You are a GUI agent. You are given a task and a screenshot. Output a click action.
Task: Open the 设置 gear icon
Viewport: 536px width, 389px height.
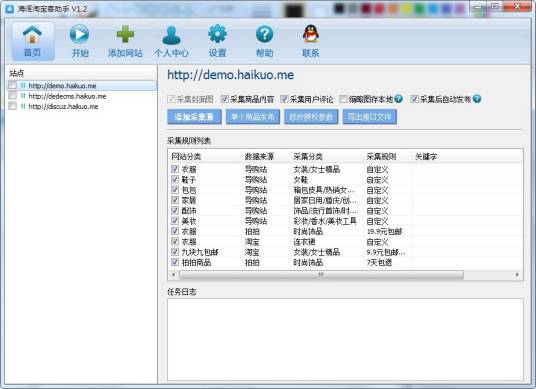(217, 34)
